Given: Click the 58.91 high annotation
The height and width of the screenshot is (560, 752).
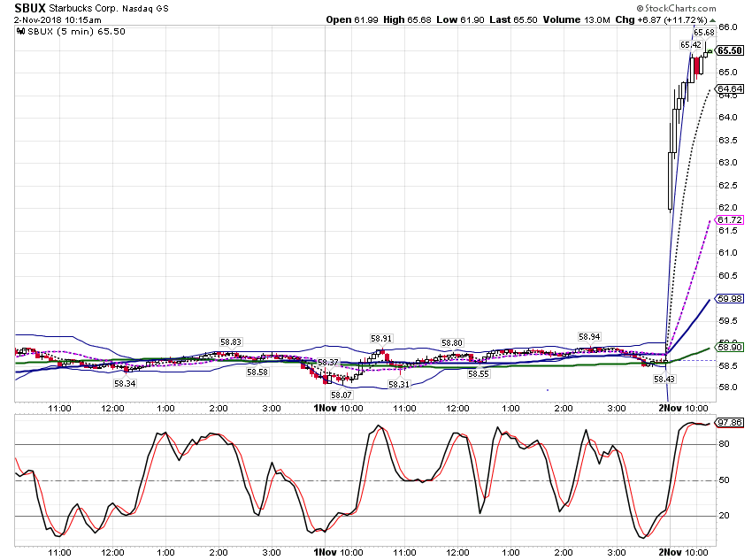Looking at the screenshot, I should click(381, 339).
